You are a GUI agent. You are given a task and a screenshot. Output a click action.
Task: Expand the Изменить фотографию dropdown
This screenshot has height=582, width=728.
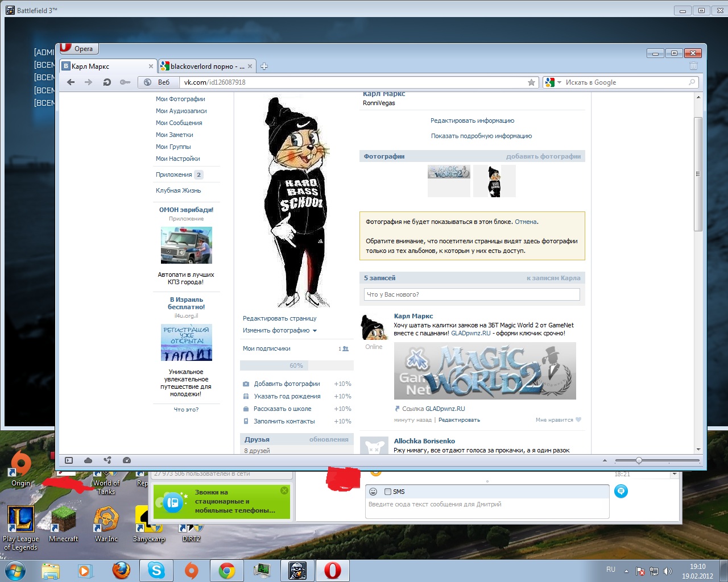(x=315, y=331)
